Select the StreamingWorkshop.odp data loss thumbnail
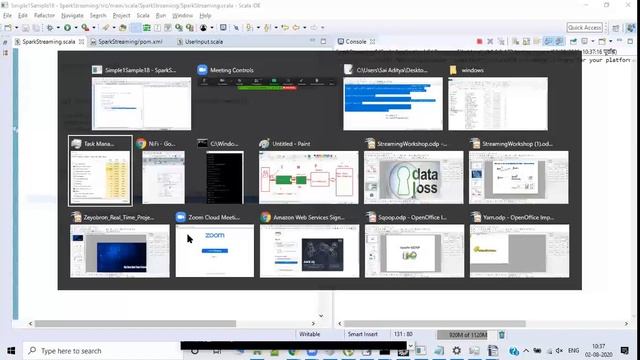640x360 pixels. [x=413, y=178]
